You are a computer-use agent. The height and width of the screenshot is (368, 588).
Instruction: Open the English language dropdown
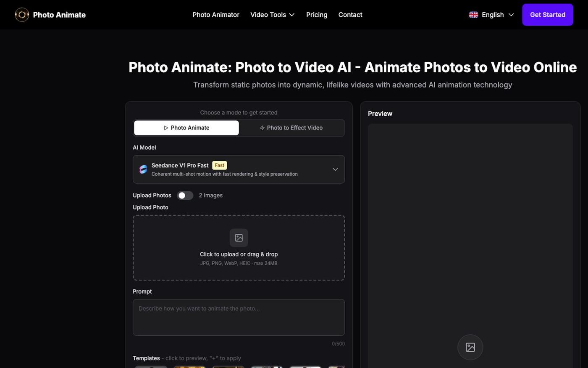coord(491,15)
